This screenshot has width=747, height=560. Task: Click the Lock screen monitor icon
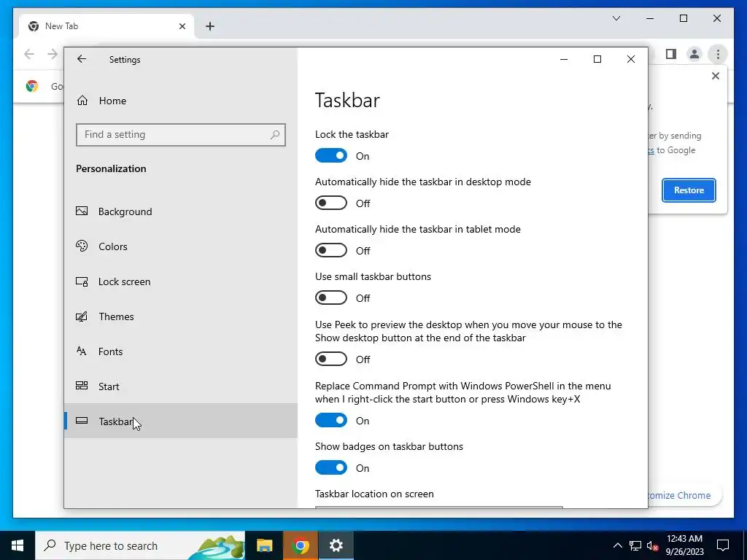click(x=82, y=281)
